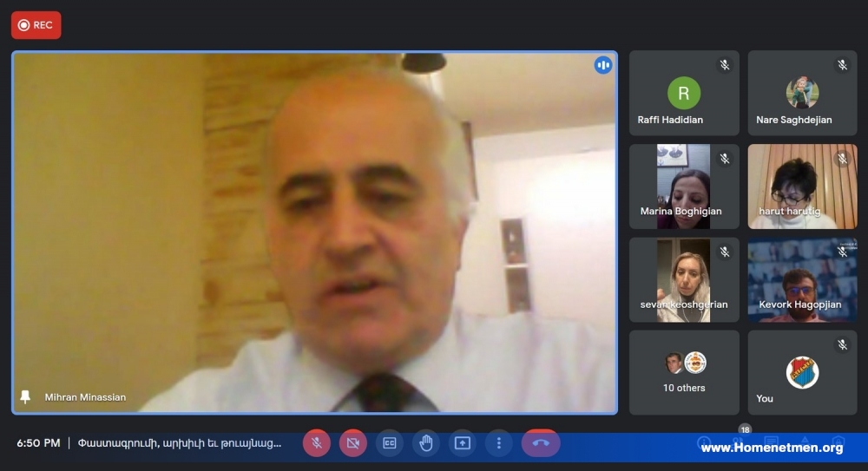The height and width of the screenshot is (471, 868).
Task: Click the red leave call button
Action: click(x=541, y=443)
